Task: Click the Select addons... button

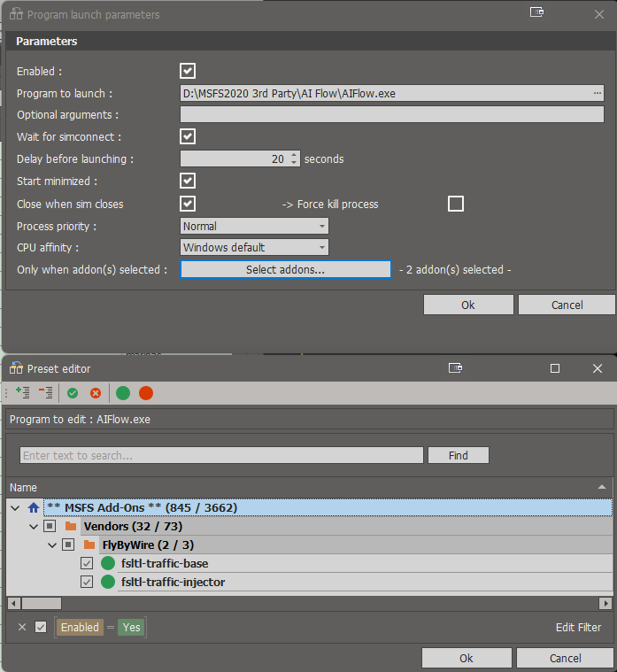Action: click(285, 269)
